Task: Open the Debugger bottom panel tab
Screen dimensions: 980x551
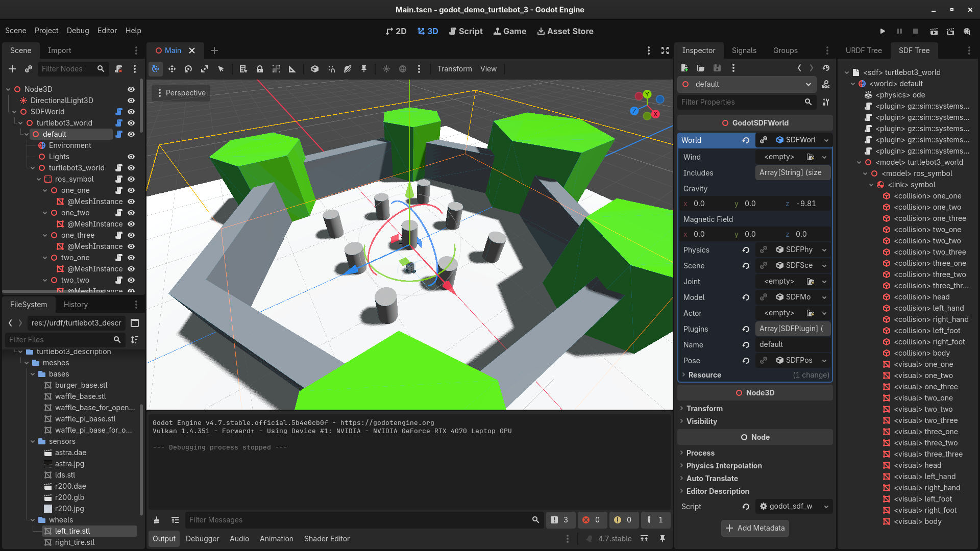Action: click(x=202, y=539)
